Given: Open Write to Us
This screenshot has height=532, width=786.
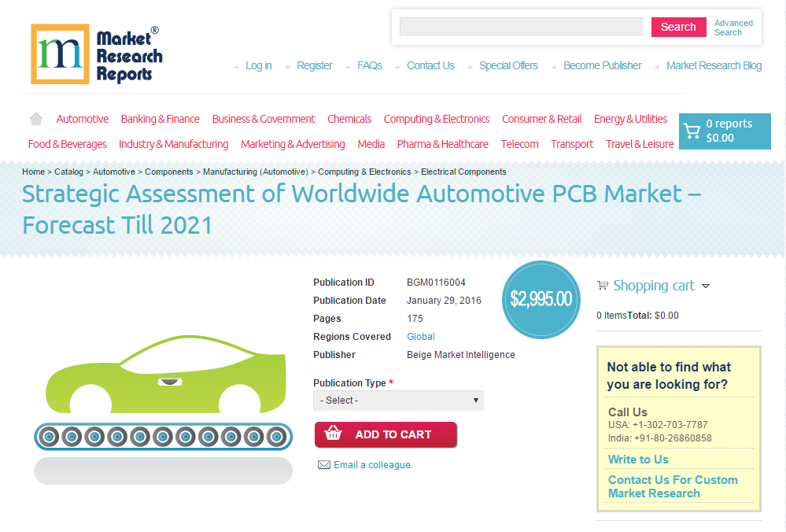Looking at the screenshot, I should coord(637,459).
